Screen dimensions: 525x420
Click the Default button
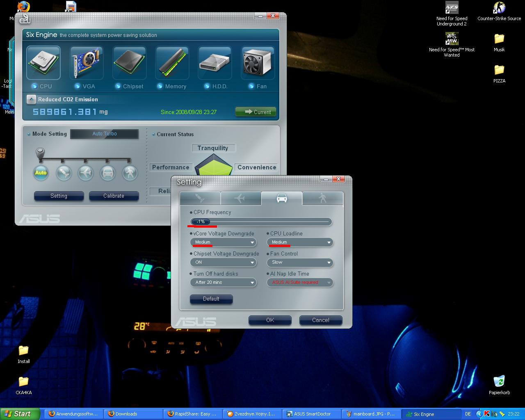(211, 299)
